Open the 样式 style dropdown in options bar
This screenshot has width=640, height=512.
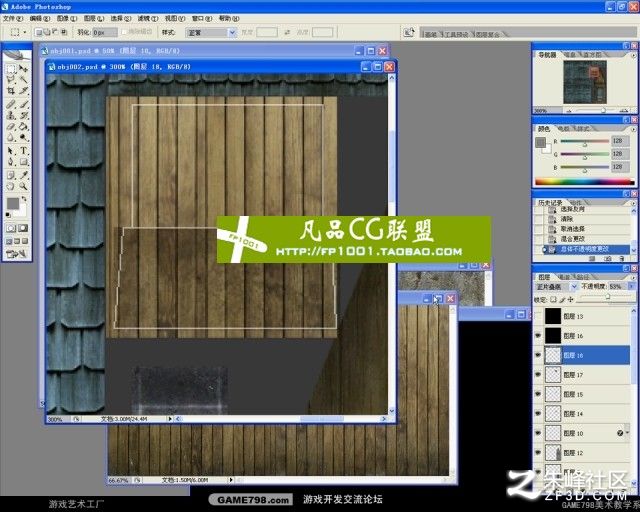tap(232, 32)
